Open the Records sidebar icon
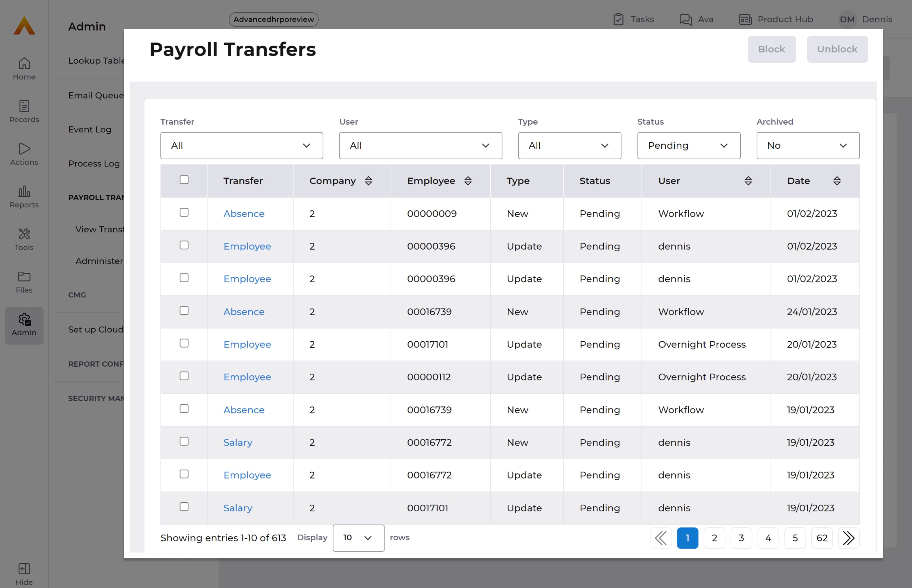The height and width of the screenshot is (588, 912). [x=24, y=112]
